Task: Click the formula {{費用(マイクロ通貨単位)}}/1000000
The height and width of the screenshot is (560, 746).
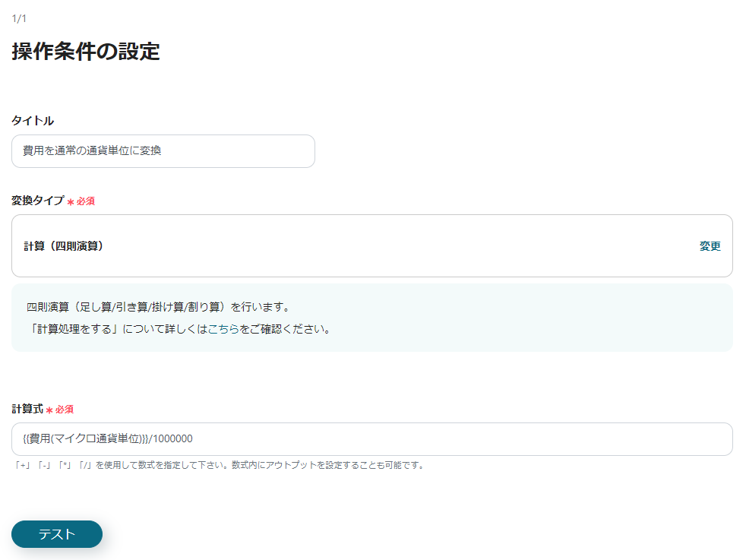Action: click(x=109, y=438)
